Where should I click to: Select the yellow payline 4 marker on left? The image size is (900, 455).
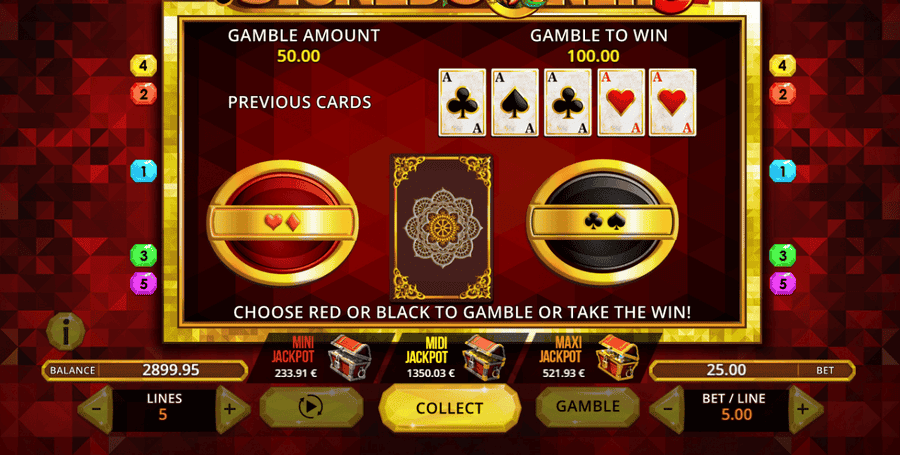click(143, 66)
